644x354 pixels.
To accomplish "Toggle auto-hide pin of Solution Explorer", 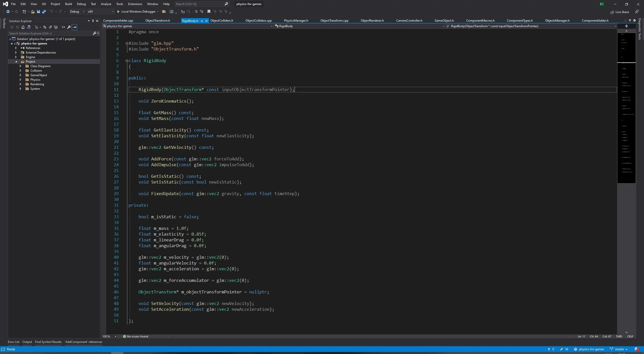I will coord(93,21).
